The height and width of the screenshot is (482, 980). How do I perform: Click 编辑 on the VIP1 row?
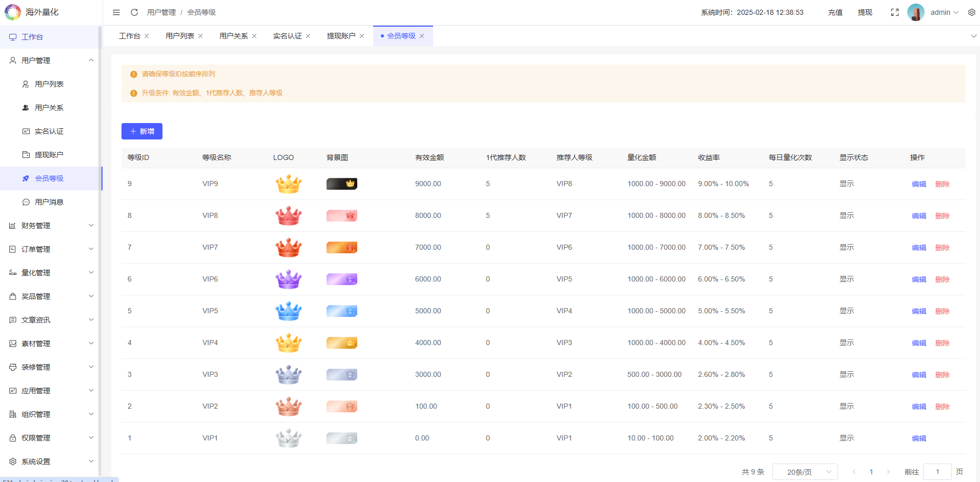(x=918, y=438)
